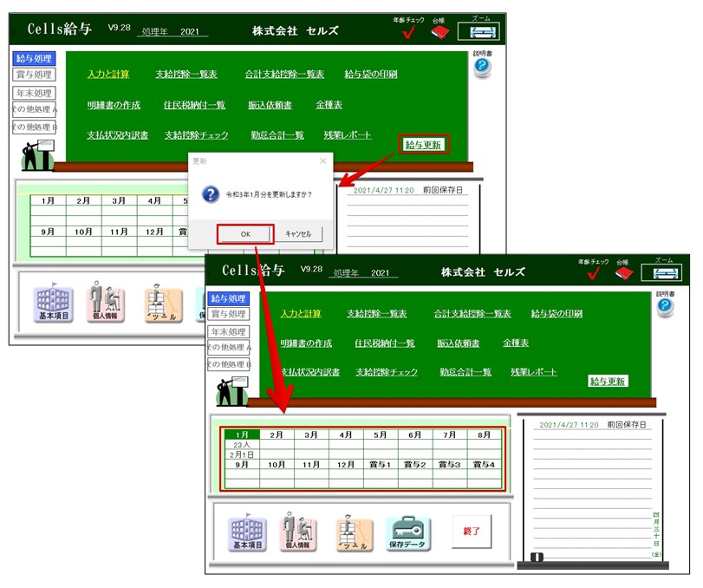This screenshot has height=588, width=703.
Task: Open 基本項目 icon in back window
Action: click(54, 304)
